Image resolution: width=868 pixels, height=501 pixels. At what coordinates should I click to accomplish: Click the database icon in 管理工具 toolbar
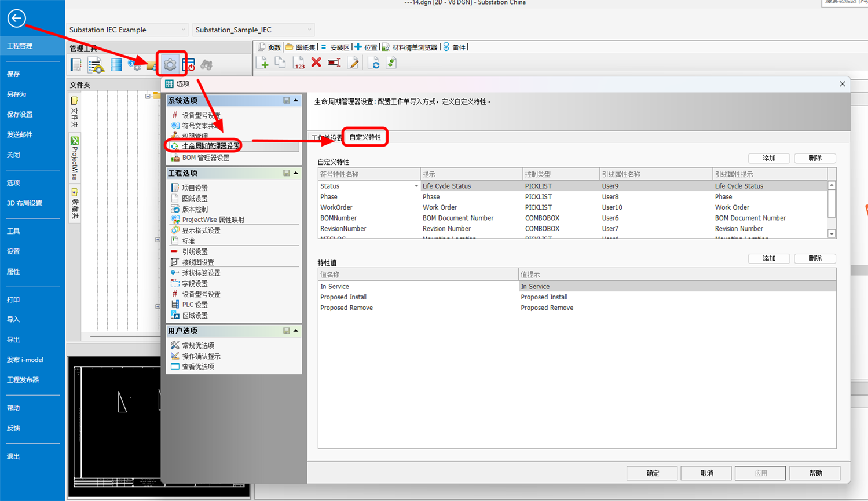coord(116,65)
